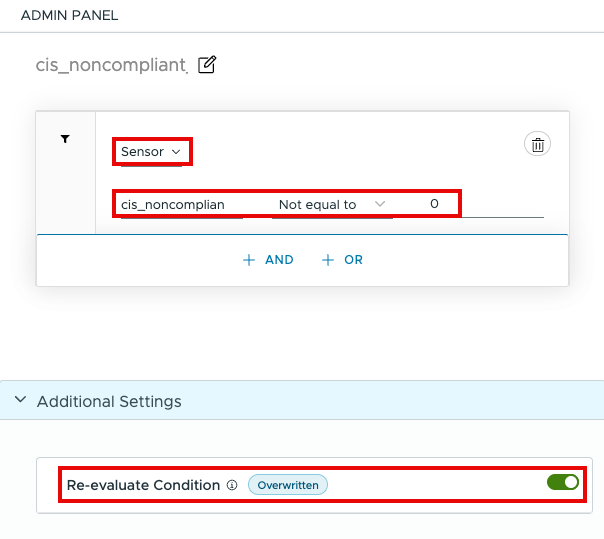Open the 'Not equal to' operator dropdown

[x=330, y=204]
